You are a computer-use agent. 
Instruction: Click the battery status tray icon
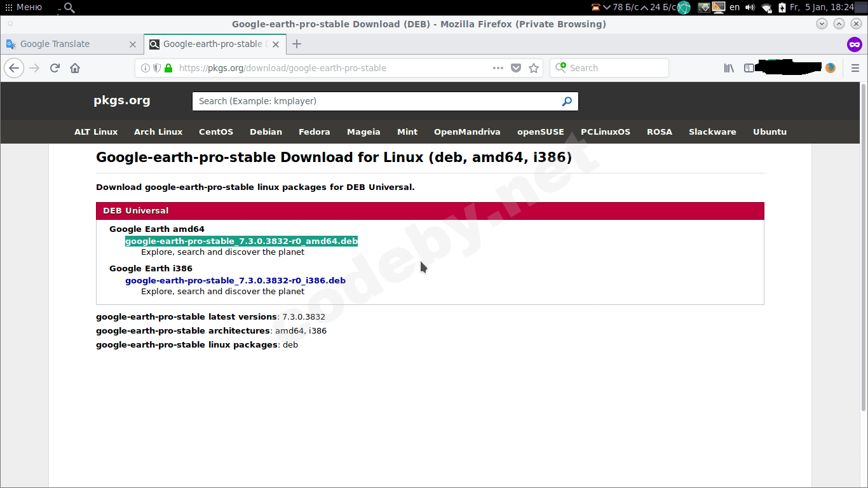click(x=782, y=8)
